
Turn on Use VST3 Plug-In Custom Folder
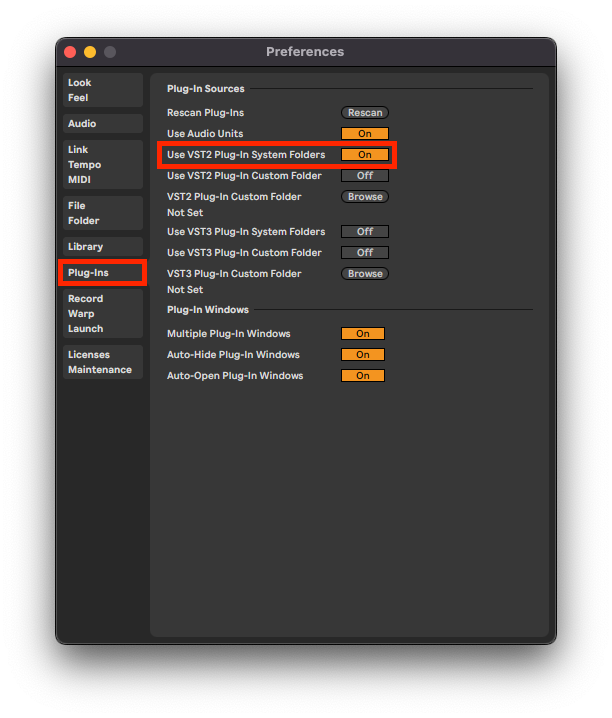365,253
